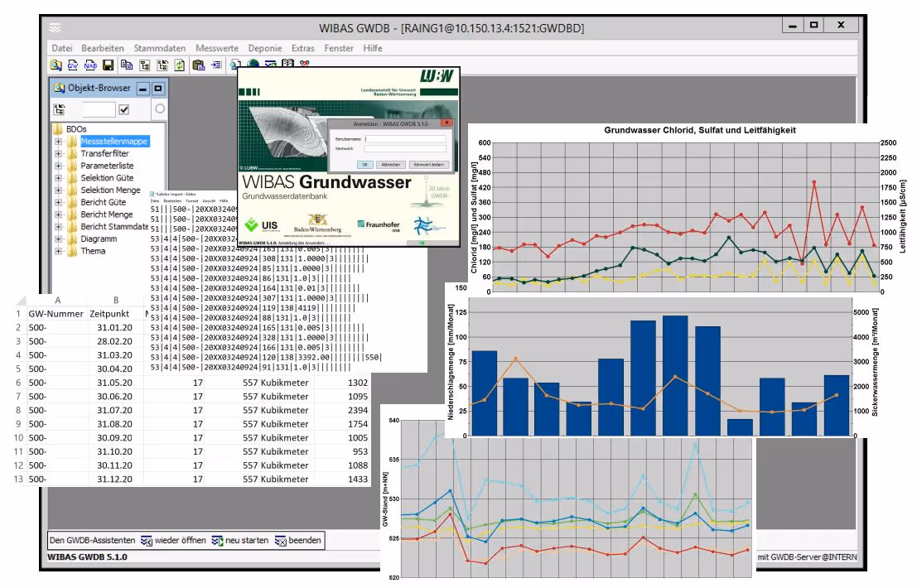The image size is (917, 588).
Task: Click the GW-Nummer header cell
Action: (x=56, y=314)
